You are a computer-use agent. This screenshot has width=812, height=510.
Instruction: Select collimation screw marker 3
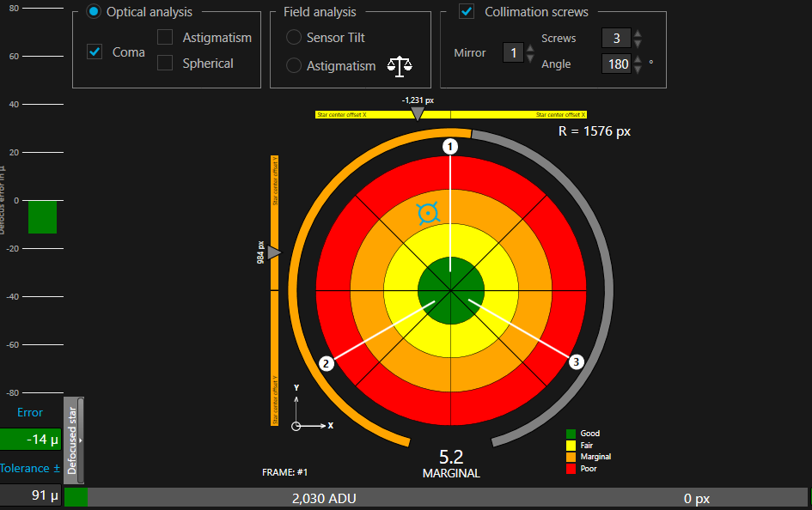[577, 362]
